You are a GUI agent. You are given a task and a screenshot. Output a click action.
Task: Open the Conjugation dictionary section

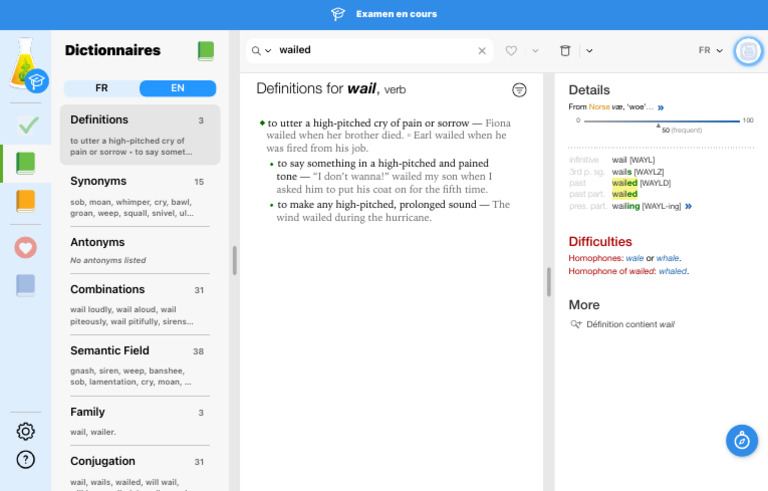point(140,469)
